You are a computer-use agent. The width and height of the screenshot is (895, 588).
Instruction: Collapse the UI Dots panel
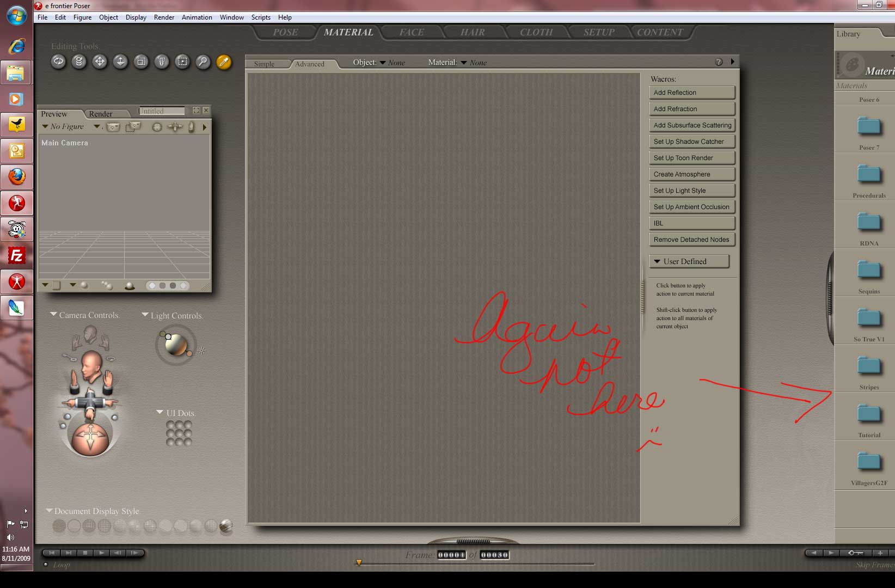[160, 413]
